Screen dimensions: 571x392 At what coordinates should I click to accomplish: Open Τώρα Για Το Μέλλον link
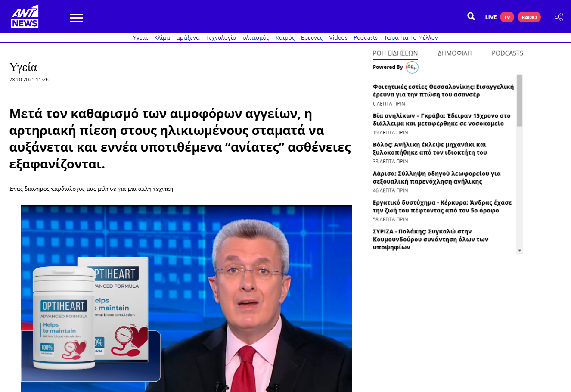coord(410,38)
